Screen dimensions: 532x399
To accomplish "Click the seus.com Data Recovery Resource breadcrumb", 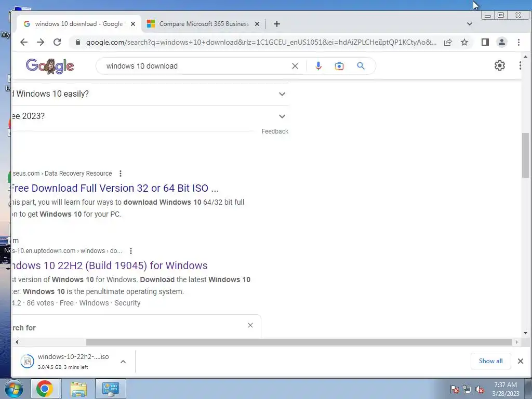I will pyautogui.click(x=62, y=174).
